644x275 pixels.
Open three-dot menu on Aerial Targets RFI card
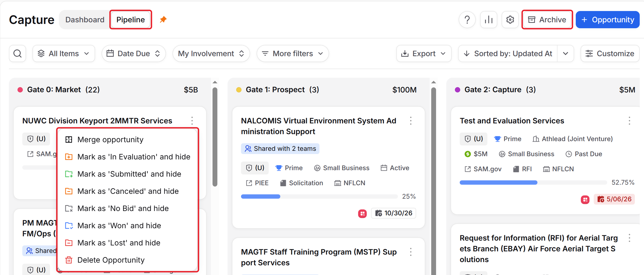[x=629, y=238]
